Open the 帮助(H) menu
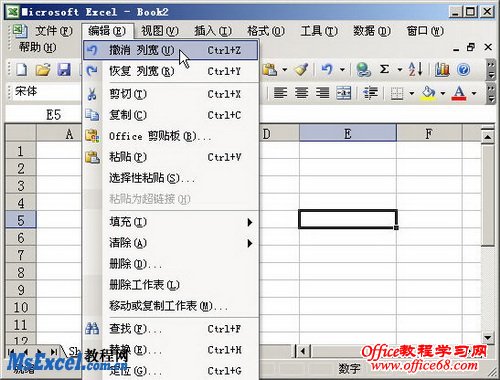This screenshot has height=380, width=500. [38, 47]
